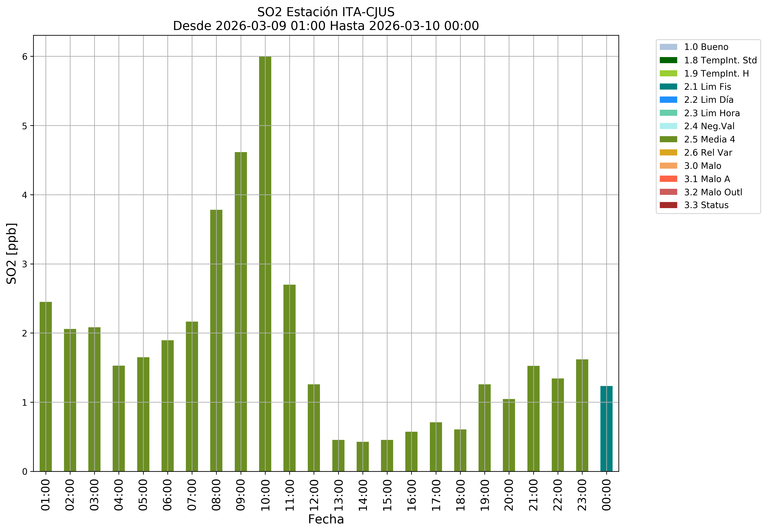The width and height of the screenshot is (767, 532).
Task: Click the 01:00 x-axis tick label
Action: pos(46,495)
